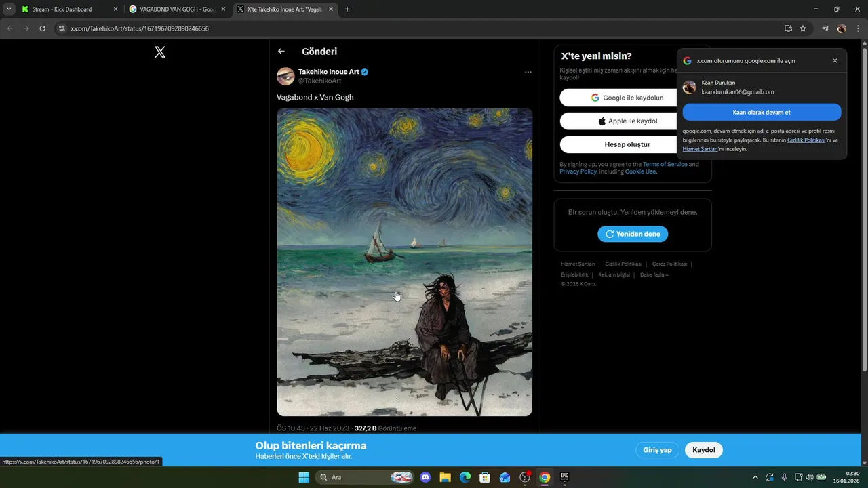Click Kaydol in bottom banner
This screenshot has width=868, height=488.
tap(704, 450)
